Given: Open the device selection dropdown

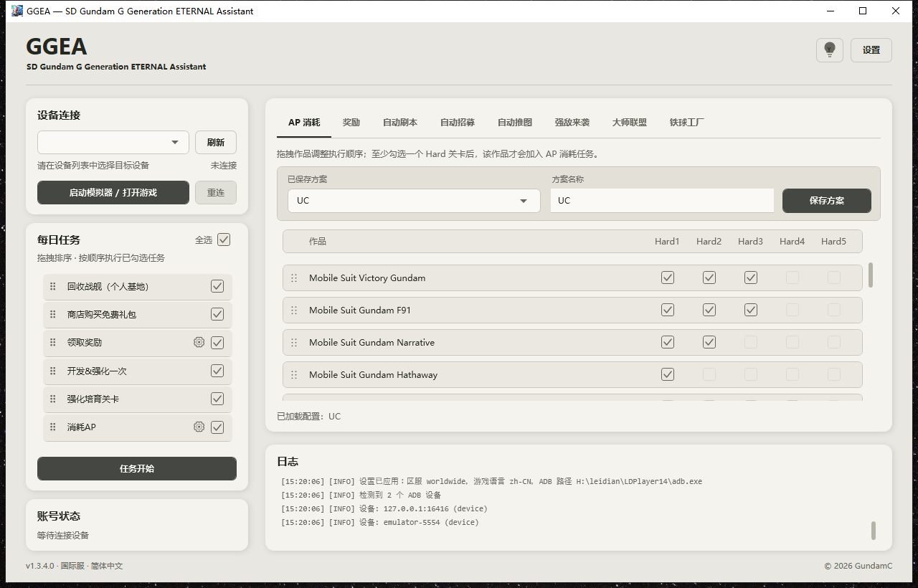Looking at the screenshot, I should coord(113,142).
